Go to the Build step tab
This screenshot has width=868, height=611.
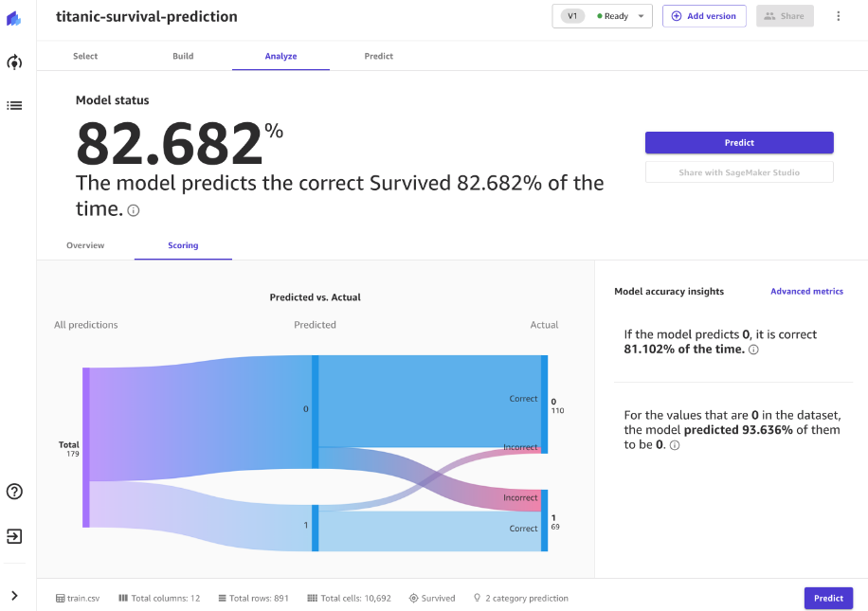183,56
